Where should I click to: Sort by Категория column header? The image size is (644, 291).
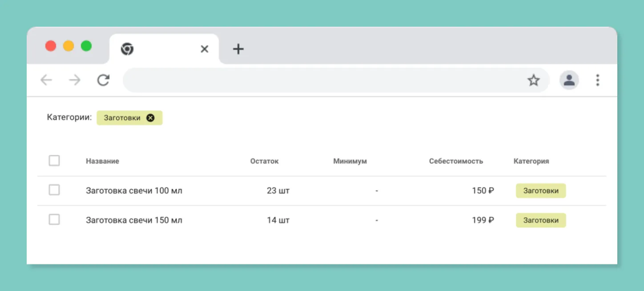(531, 161)
